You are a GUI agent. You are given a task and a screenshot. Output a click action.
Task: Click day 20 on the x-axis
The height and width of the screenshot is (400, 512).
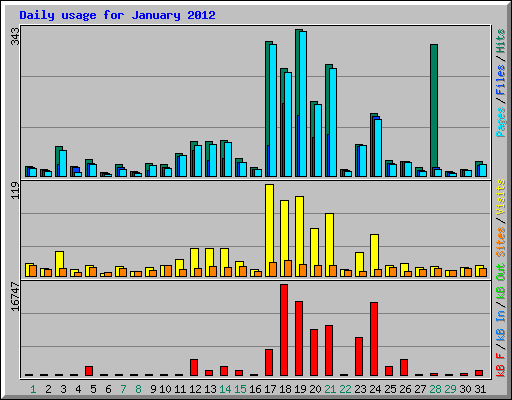point(315,389)
